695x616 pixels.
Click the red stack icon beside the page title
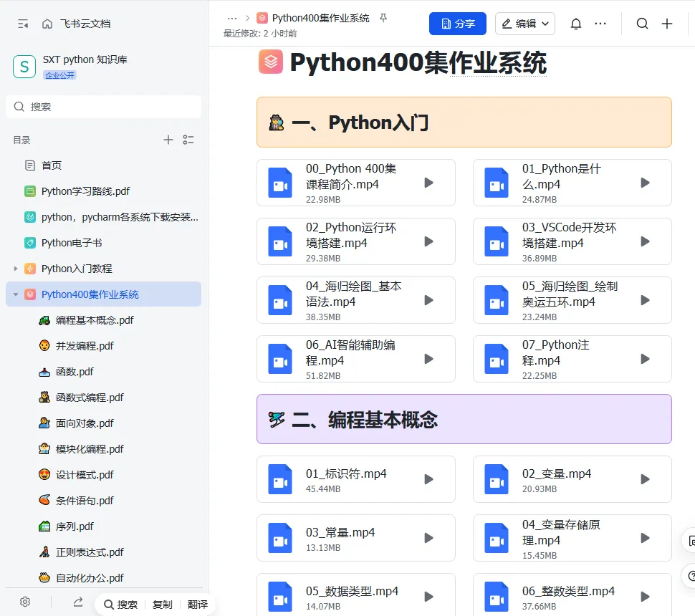(270, 62)
